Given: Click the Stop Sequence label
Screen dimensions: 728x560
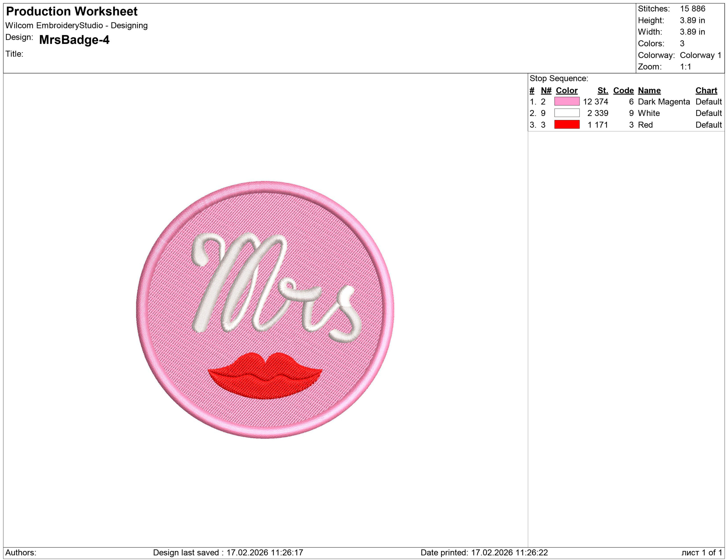Looking at the screenshot, I should pos(559,78).
